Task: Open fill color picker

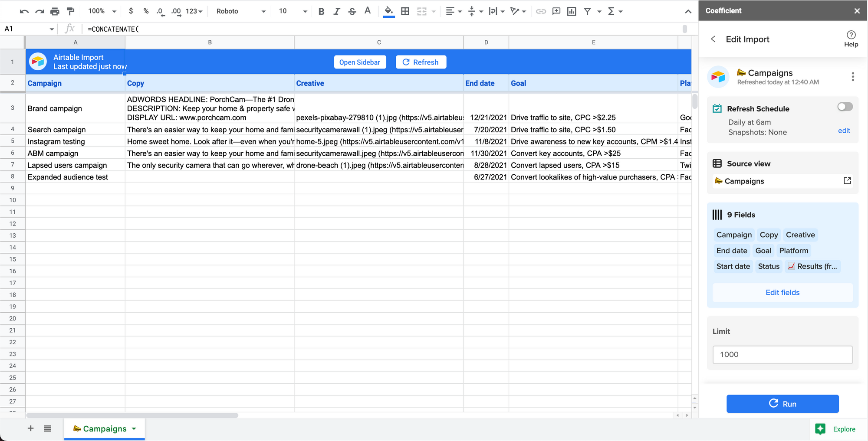Action: click(x=389, y=11)
